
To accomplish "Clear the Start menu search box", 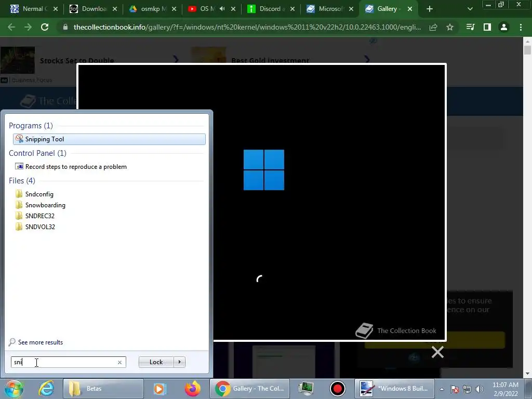I will [x=119, y=362].
